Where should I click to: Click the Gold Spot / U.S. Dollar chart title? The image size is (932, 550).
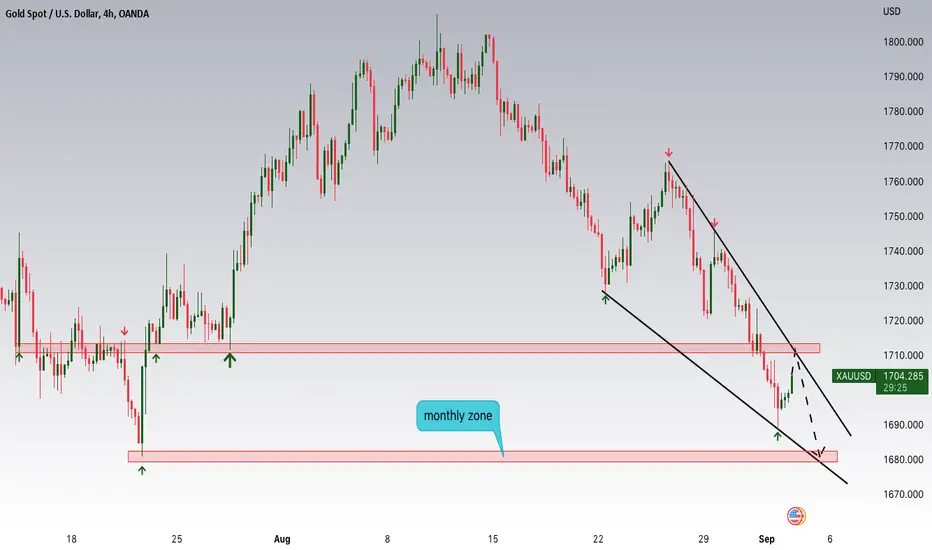[x=77, y=13]
